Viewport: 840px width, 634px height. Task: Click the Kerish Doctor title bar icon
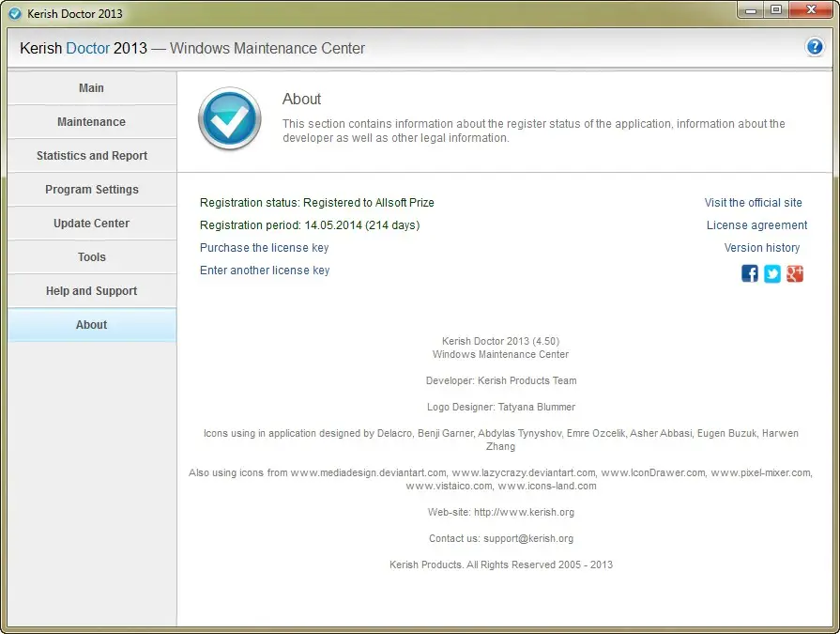[15, 13]
